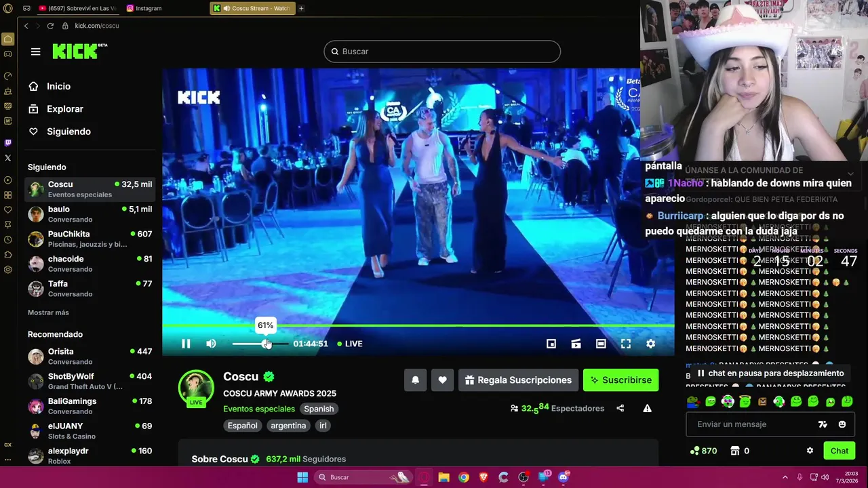
Task: Open the clip creation icon in player
Action: point(576,344)
